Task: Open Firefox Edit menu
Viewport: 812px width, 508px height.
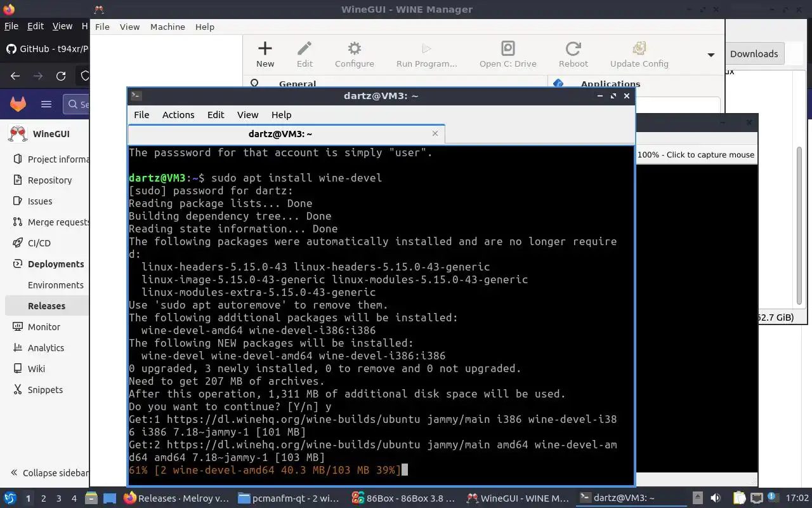Action: [36, 26]
